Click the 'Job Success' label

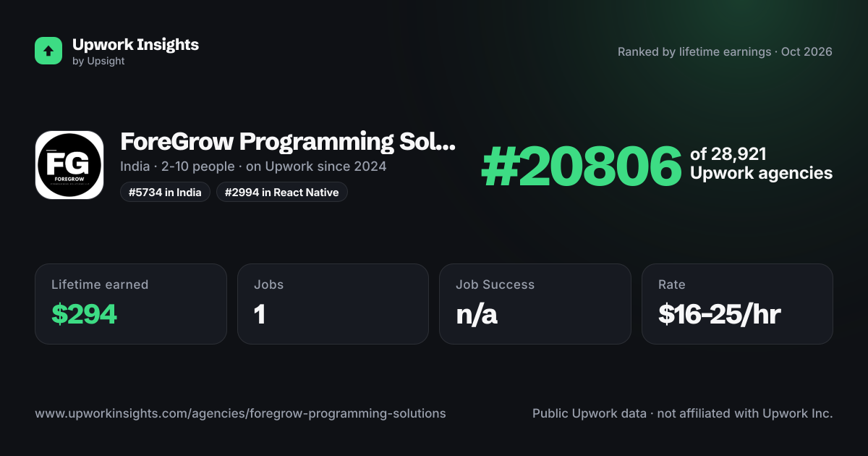tap(495, 284)
